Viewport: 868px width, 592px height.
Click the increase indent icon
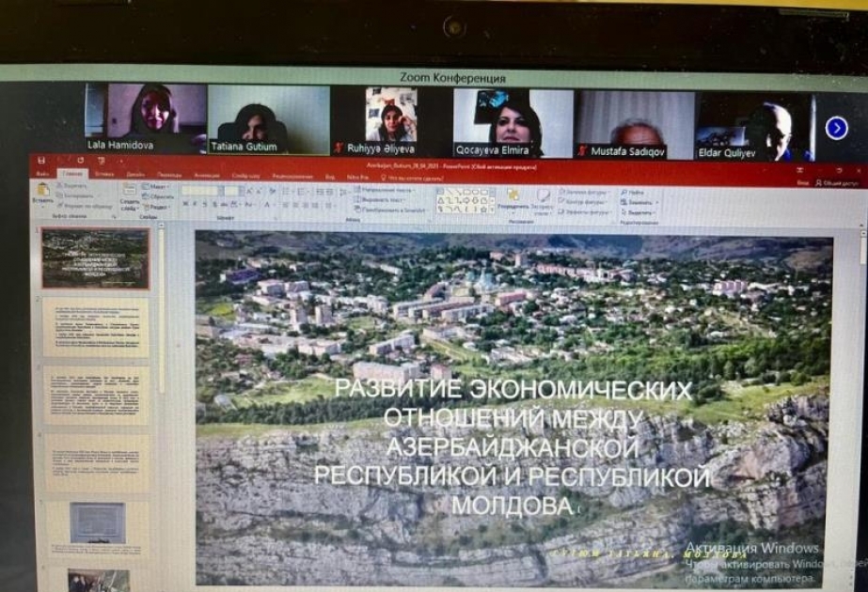pyautogui.click(x=330, y=191)
